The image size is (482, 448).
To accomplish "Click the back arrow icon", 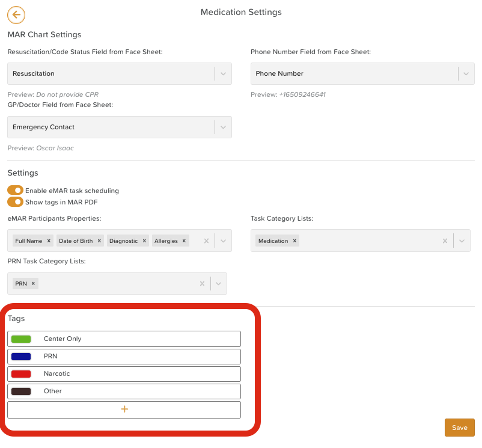I will (x=16, y=15).
